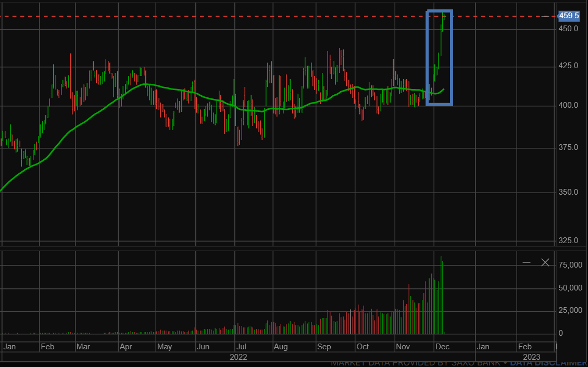This screenshot has height=367, width=588.
Task: Click the May label on the time axis
Action: [x=164, y=347]
